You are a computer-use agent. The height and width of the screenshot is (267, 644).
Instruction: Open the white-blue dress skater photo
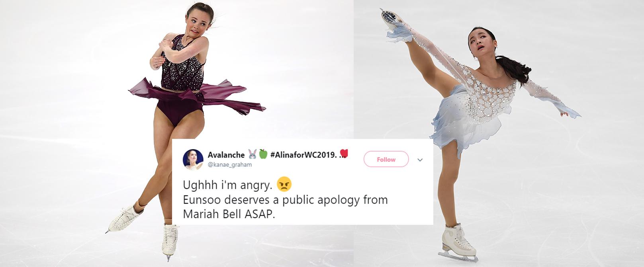tap(499, 133)
